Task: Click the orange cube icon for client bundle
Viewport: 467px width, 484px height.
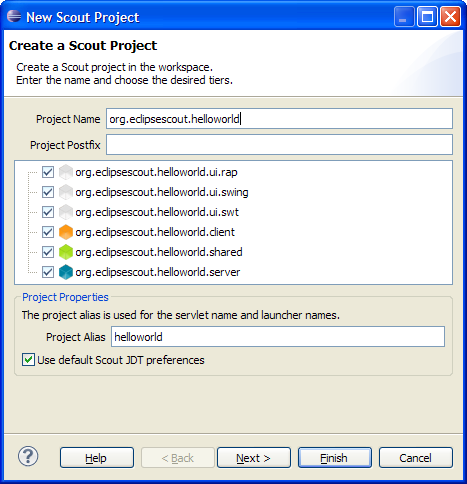Action: pyautogui.click(x=66, y=232)
